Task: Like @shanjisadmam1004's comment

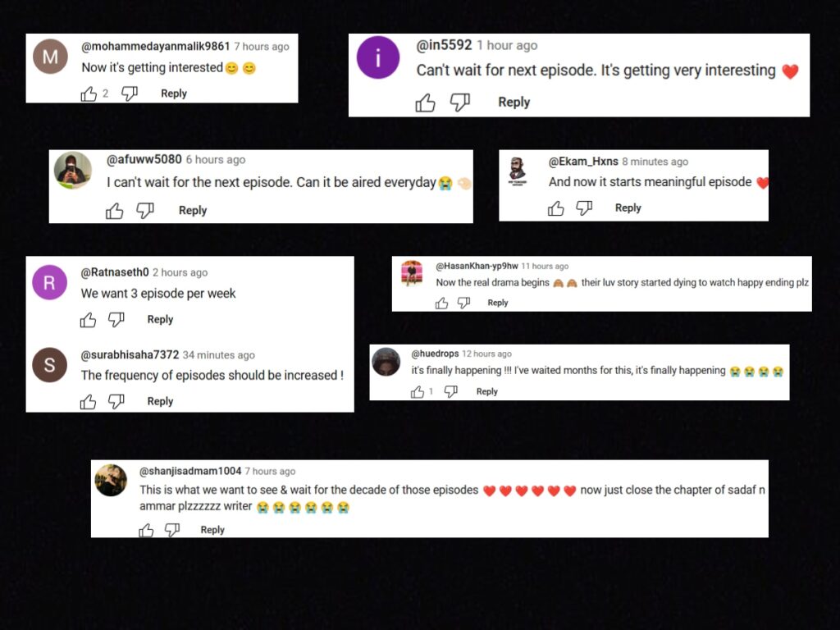Action: pyautogui.click(x=146, y=530)
